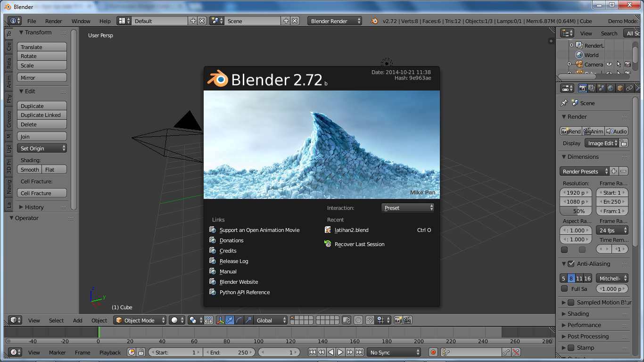This screenshot has height=362, width=644.
Task: Click the pin icon beside Scene
Action: (564, 103)
